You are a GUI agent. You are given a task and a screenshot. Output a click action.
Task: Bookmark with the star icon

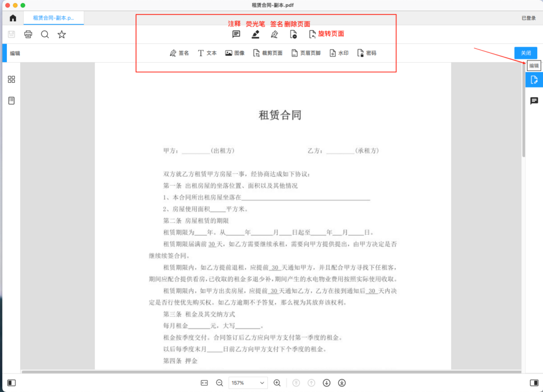[x=62, y=34]
